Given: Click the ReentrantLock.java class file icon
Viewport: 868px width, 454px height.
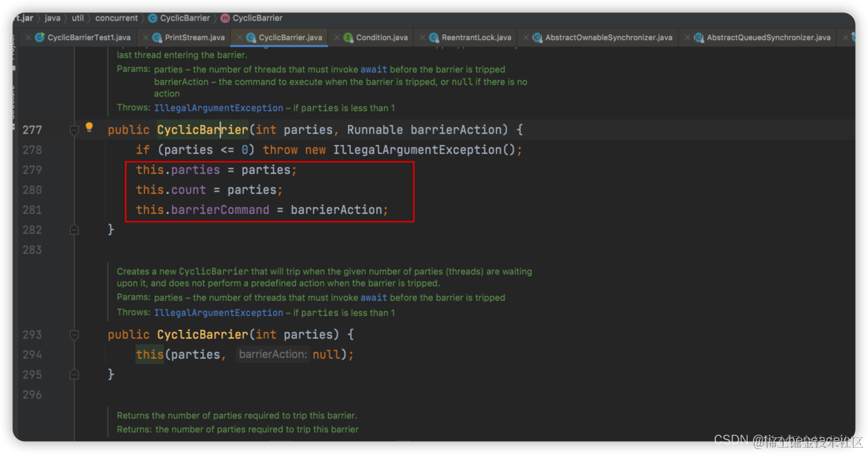Looking at the screenshot, I should (x=434, y=37).
